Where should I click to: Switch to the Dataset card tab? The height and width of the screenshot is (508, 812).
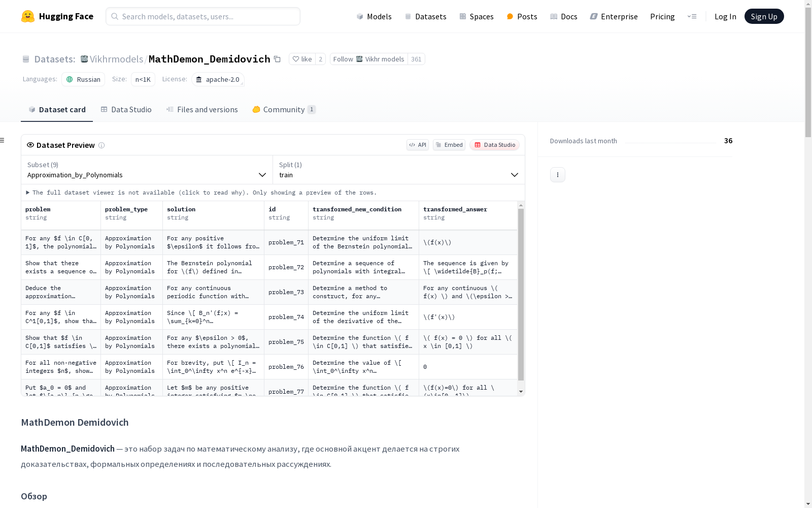pyautogui.click(x=57, y=110)
